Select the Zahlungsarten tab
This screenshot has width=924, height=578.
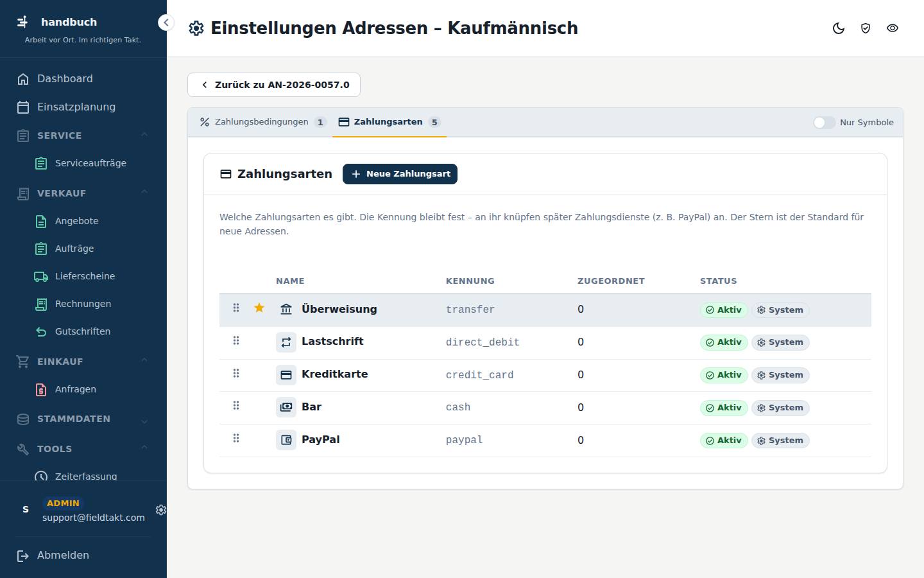(389, 122)
